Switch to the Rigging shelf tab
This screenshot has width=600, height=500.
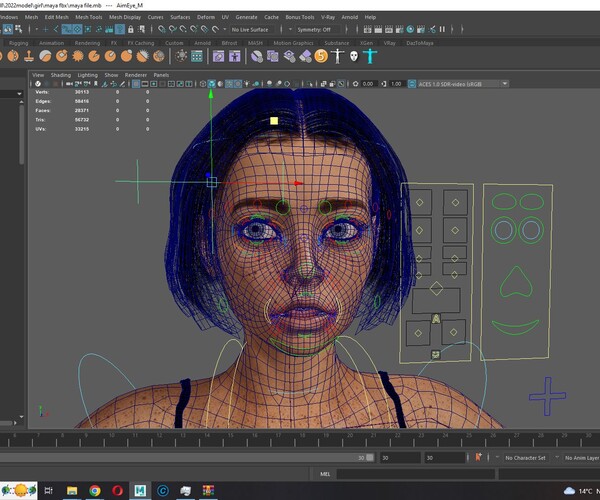click(x=18, y=43)
